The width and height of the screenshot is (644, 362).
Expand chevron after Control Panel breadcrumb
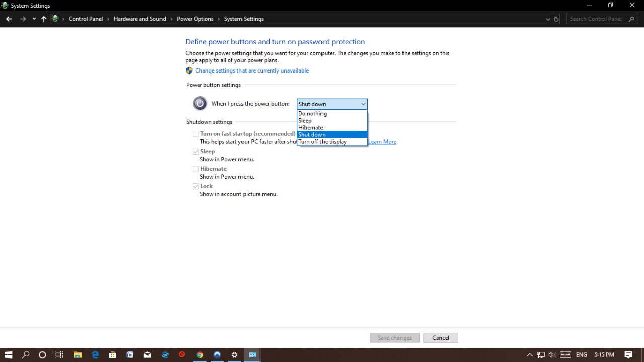[x=108, y=19]
